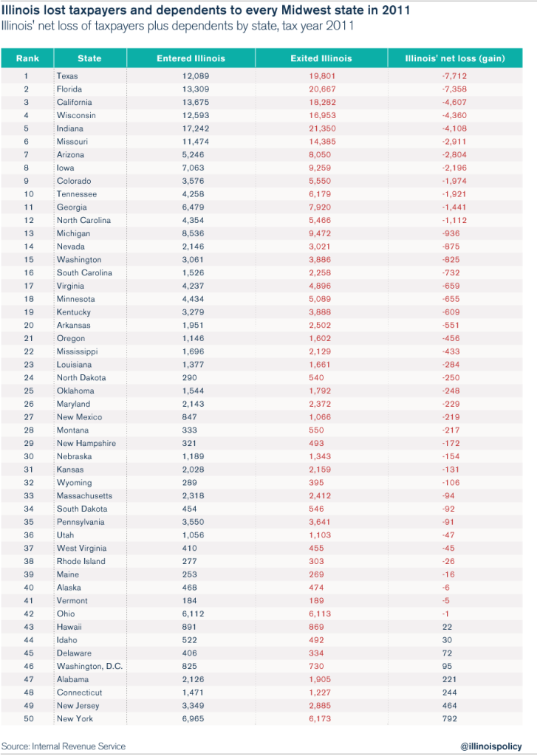Click the chart title about Midwest states
The height and width of the screenshot is (756, 537).
pyautogui.click(x=205, y=10)
